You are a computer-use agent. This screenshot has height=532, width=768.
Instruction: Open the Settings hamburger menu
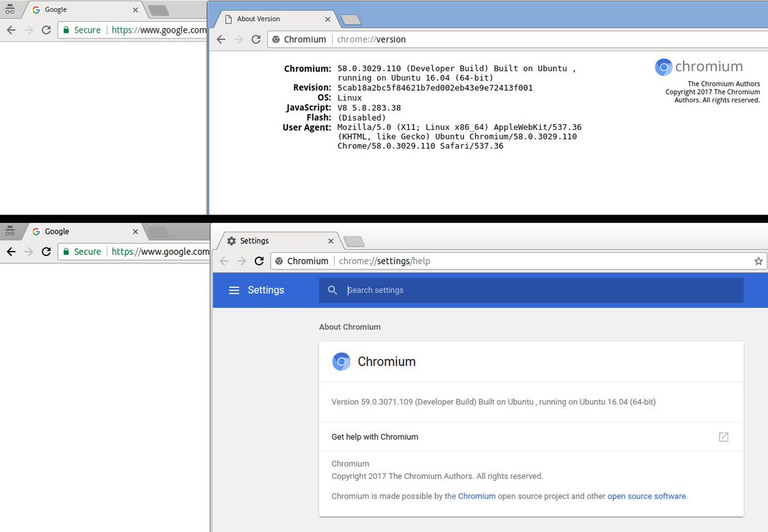[234, 290]
